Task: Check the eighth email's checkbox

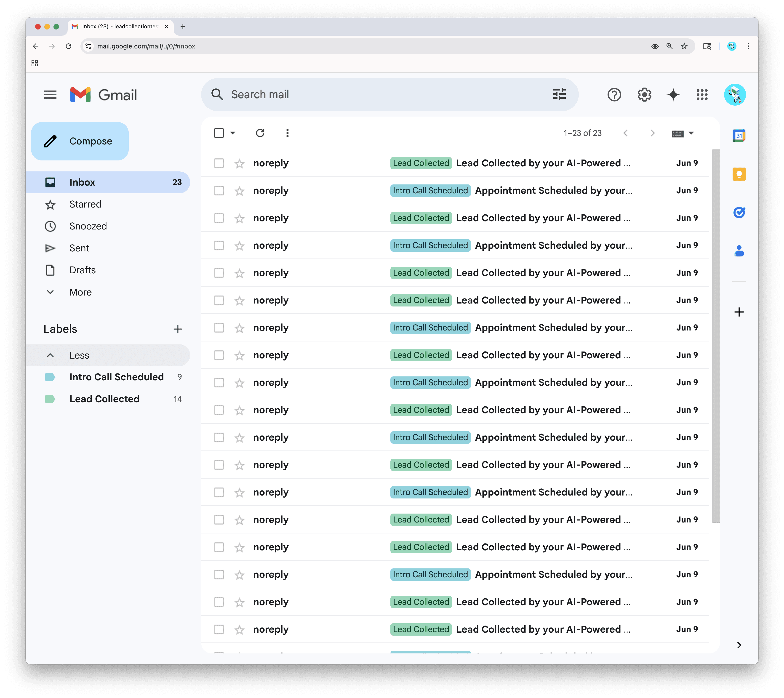Action: [219, 355]
